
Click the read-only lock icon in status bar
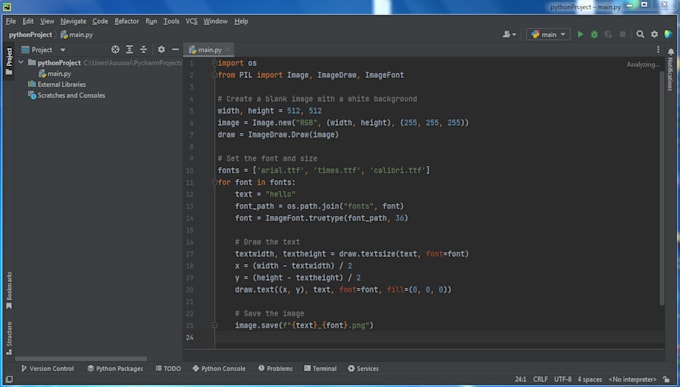(667, 380)
